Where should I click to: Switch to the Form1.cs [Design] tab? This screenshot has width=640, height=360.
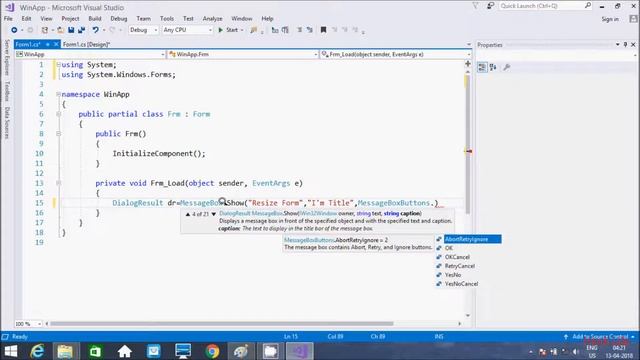tap(87, 44)
